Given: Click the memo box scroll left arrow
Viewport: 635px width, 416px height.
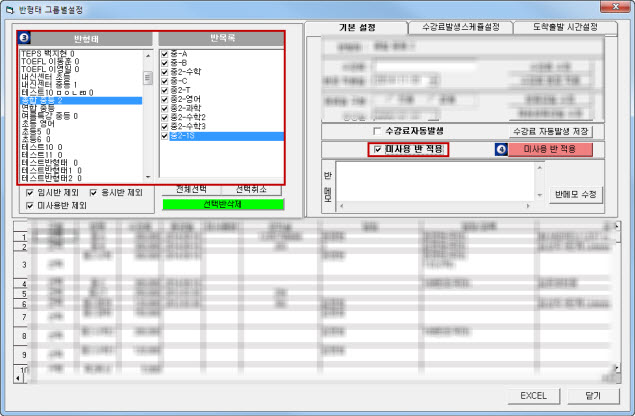Looking at the screenshot, I should point(341,206).
